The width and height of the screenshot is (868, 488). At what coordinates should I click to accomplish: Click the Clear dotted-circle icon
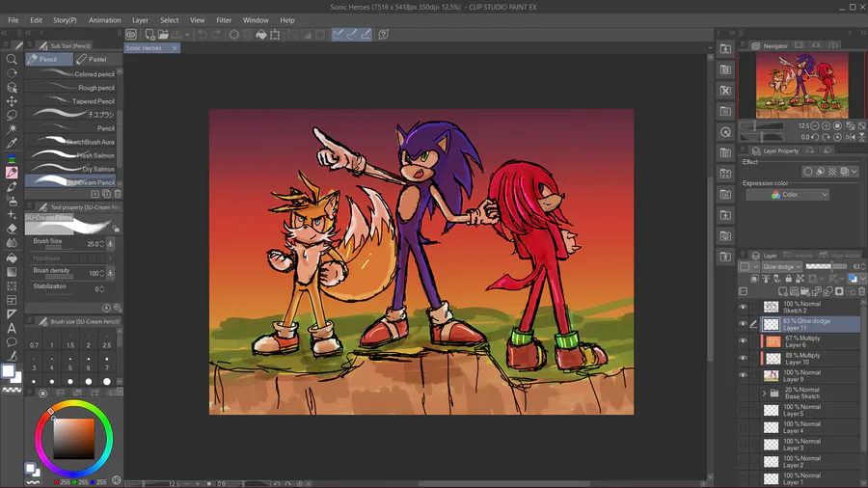[x=233, y=35]
